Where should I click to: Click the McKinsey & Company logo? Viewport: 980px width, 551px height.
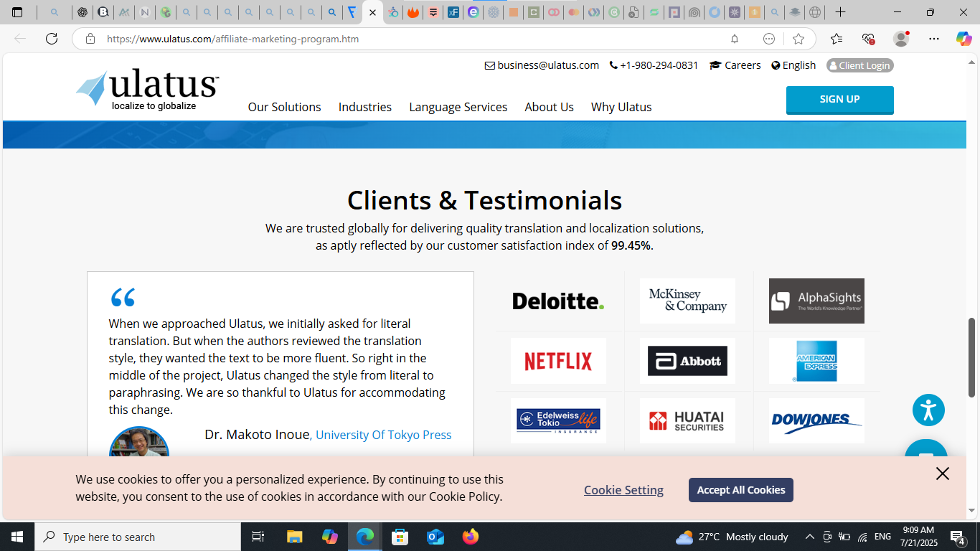[687, 301]
